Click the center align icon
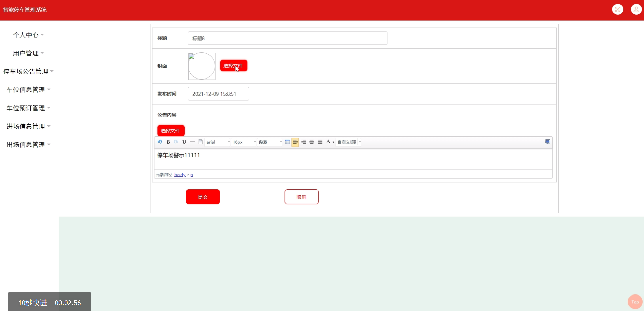This screenshot has width=644, height=311. tap(312, 142)
